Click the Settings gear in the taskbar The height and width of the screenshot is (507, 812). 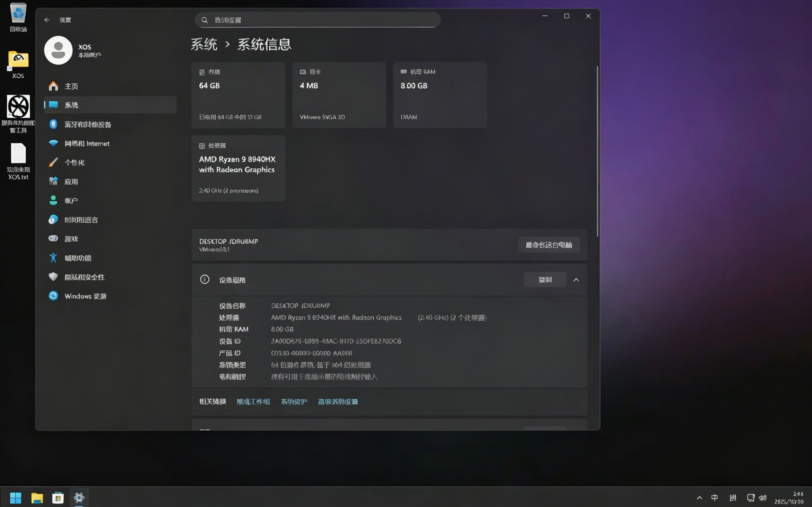(x=79, y=498)
